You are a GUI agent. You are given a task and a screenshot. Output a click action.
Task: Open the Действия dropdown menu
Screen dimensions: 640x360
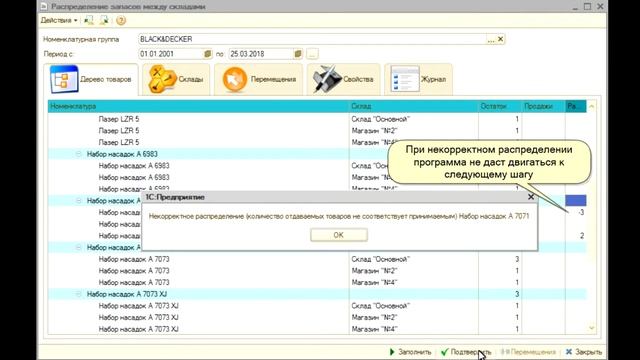click(59, 20)
